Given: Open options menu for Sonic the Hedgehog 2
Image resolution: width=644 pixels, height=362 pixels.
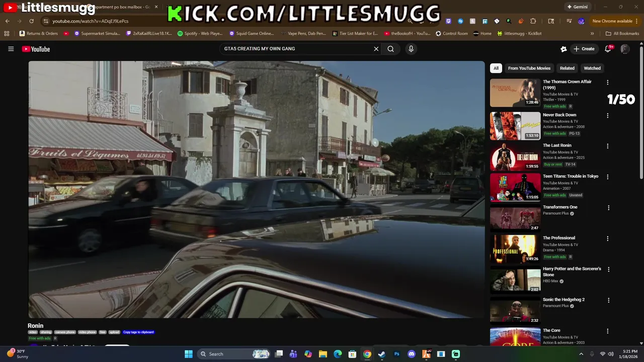Looking at the screenshot, I should [608, 300].
